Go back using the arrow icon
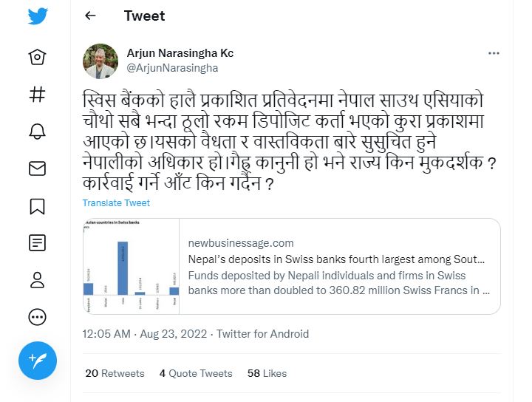 coord(90,16)
